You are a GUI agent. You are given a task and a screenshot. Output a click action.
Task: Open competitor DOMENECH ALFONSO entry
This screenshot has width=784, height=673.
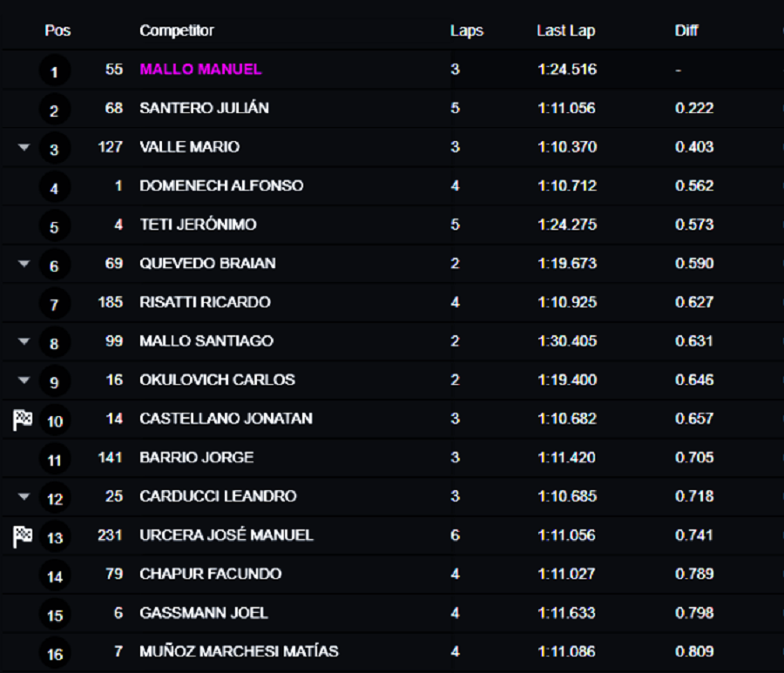click(x=221, y=185)
